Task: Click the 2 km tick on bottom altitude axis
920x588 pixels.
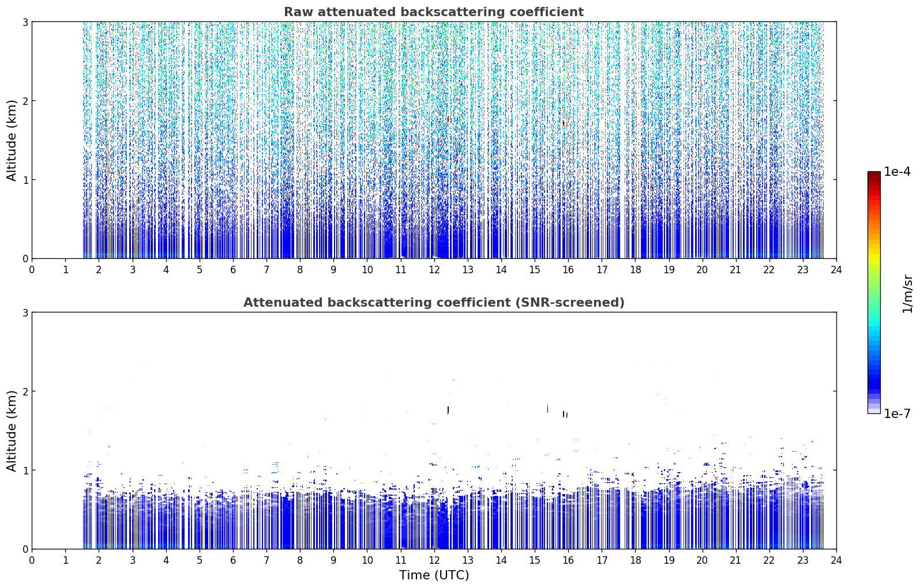Action: pyautogui.click(x=25, y=391)
